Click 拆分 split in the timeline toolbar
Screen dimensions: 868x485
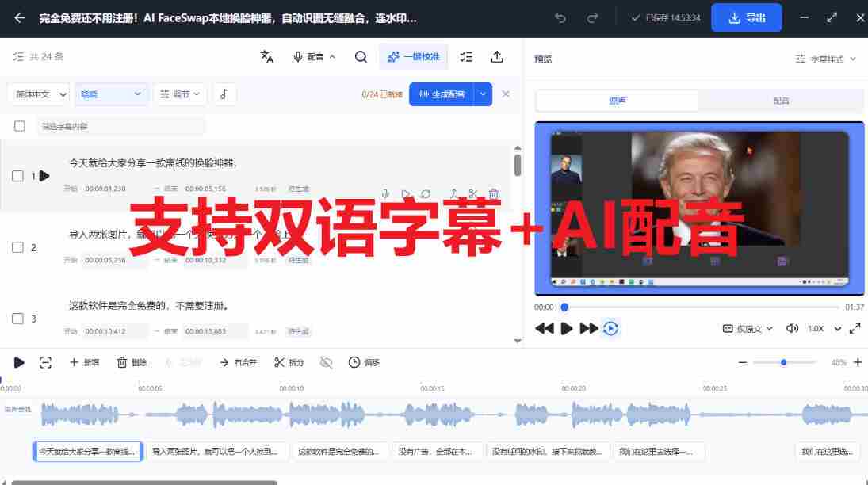[289, 363]
